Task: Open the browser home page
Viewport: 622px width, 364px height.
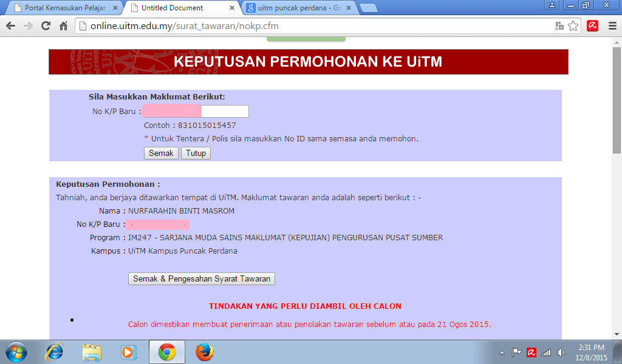Action: pos(63,26)
